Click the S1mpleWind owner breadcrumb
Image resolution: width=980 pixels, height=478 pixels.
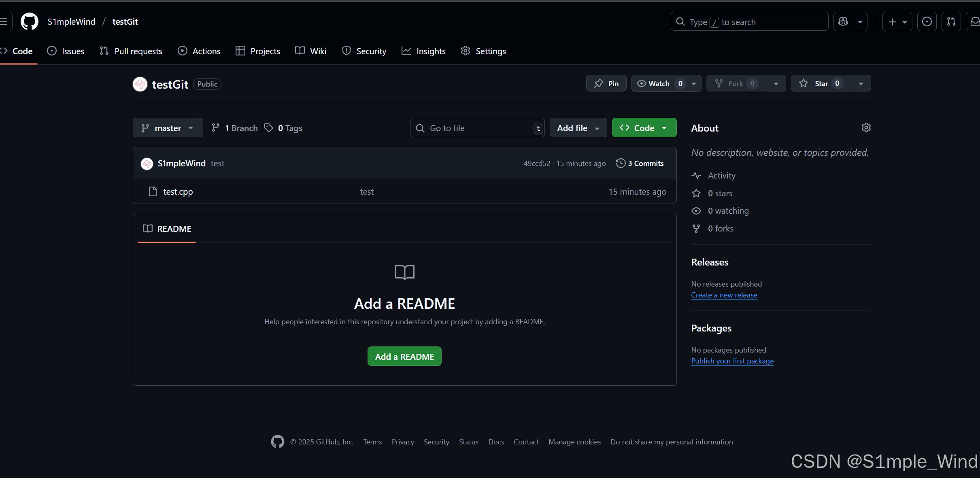point(72,22)
